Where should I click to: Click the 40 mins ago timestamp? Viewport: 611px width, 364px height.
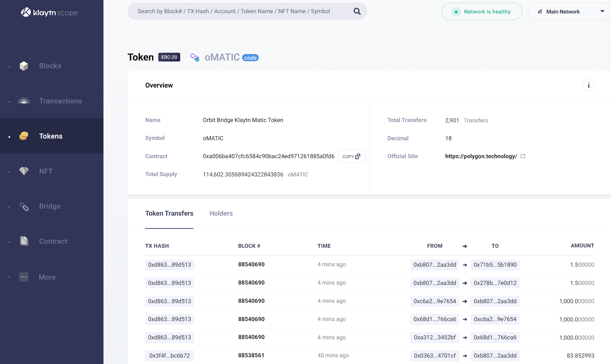[x=333, y=355]
